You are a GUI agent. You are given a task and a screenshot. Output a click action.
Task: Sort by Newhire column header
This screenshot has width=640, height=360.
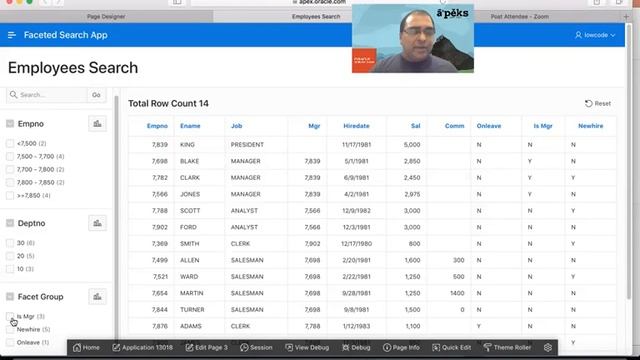pyautogui.click(x=591, y=126)
